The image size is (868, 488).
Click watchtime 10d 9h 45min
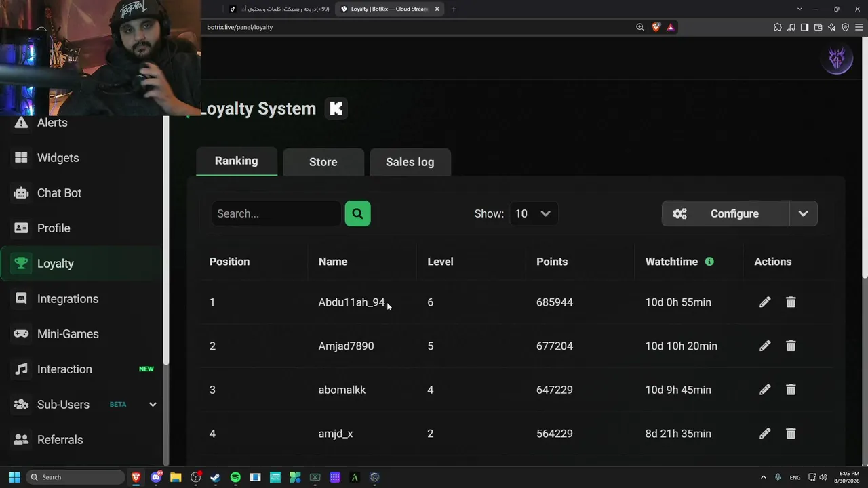678,390
